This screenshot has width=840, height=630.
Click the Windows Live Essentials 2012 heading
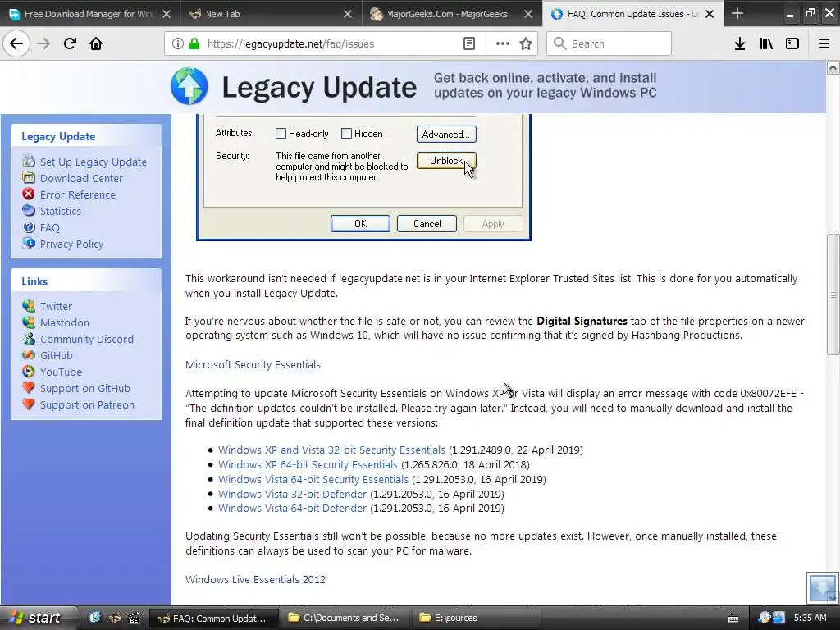pyautogui.click(x=256, y=580)
